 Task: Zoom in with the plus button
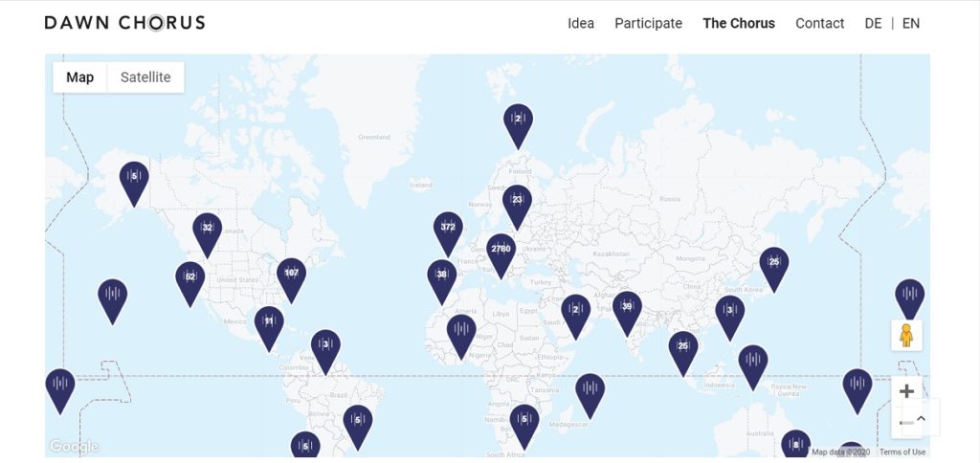click(906, 392)
